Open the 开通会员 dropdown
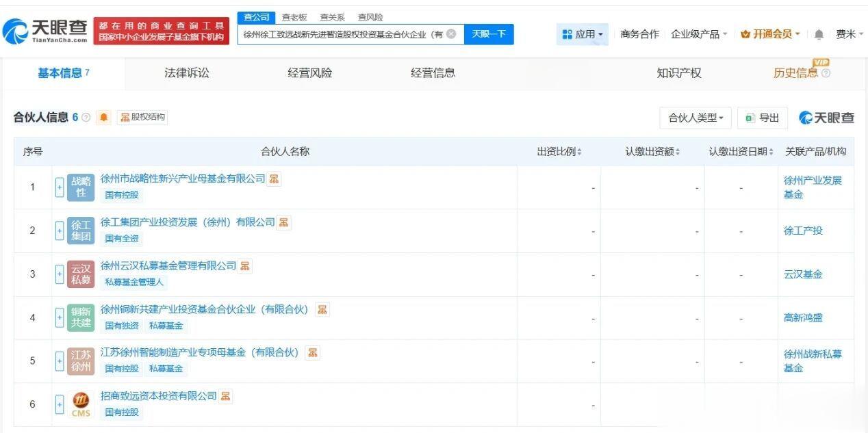The height and width of the screenshot is (433, 868). pyautogui.click(x=770, y=34)
